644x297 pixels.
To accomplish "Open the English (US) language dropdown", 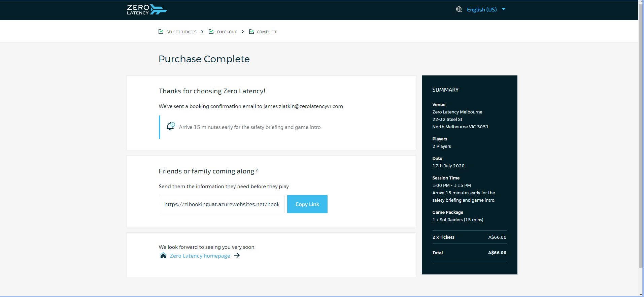I will click(x=481, y=9).
